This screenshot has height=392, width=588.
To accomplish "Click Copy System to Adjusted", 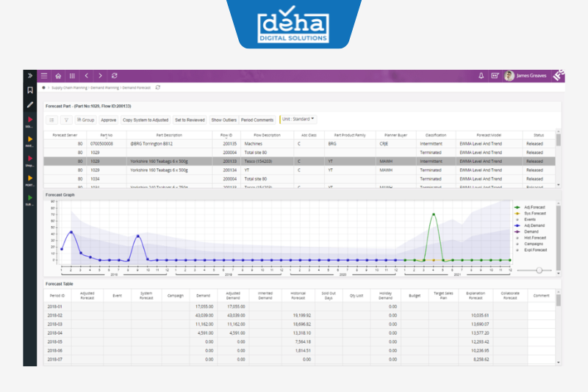I will pyautogui.click(x=146, y=120).
